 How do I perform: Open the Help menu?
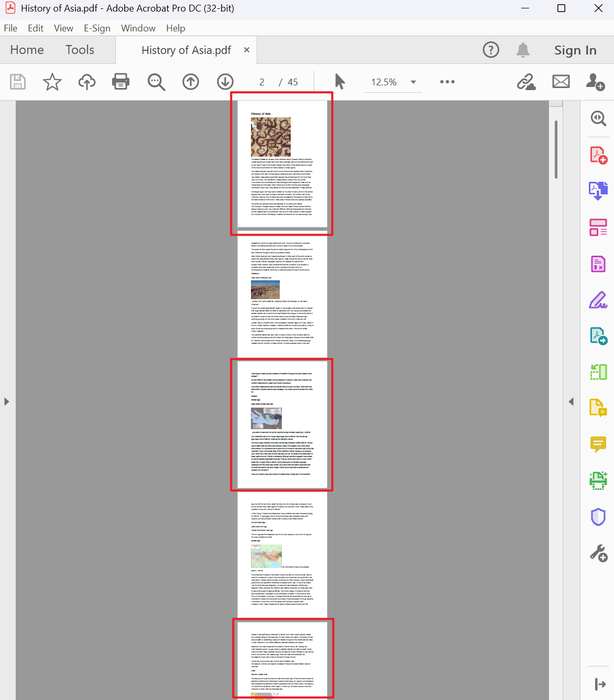click(x=176, y=28)
